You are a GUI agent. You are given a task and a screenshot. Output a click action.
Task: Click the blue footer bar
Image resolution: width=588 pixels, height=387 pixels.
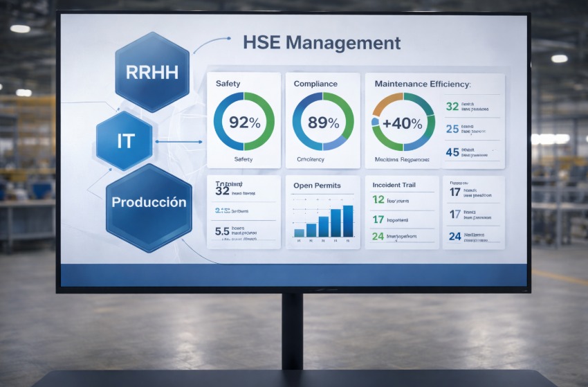pos(294,275)
